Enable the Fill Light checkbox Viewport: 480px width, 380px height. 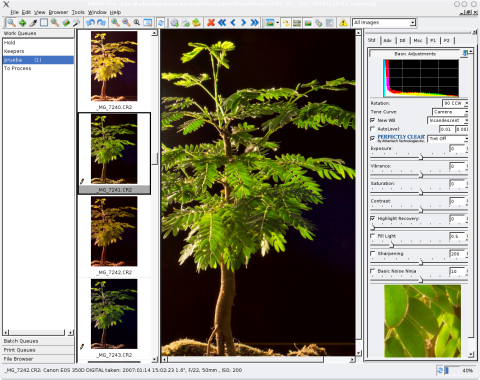tap(373, 236)
